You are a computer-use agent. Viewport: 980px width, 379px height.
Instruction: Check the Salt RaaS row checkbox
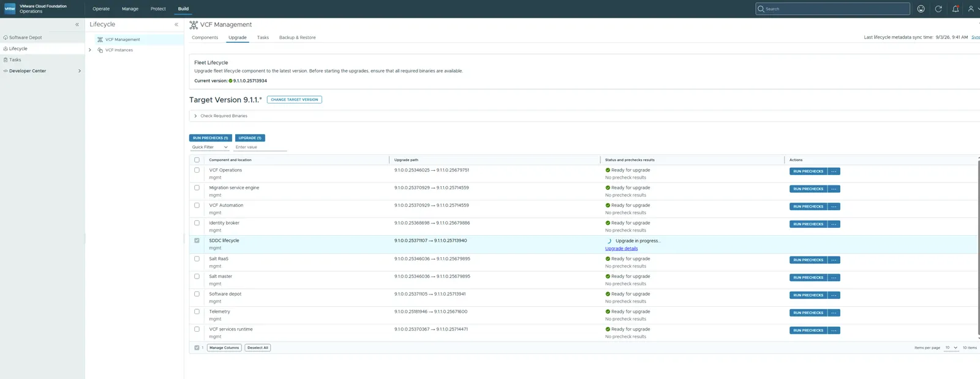point(197,258)
